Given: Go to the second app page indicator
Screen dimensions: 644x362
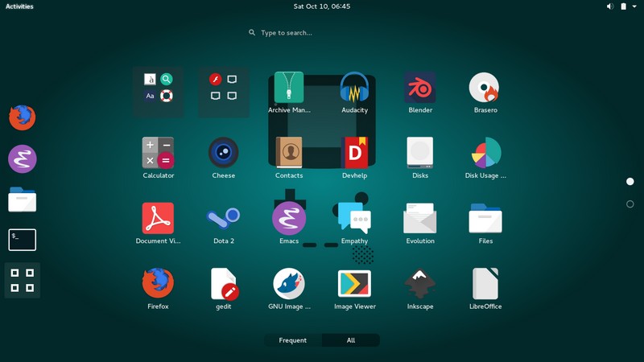Looking at the screenshot, I should (630, 204).
